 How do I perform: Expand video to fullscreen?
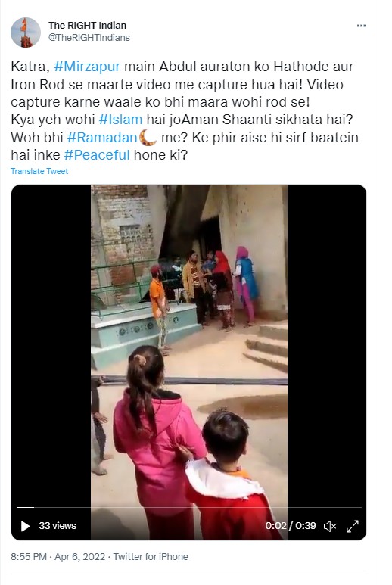353,526
